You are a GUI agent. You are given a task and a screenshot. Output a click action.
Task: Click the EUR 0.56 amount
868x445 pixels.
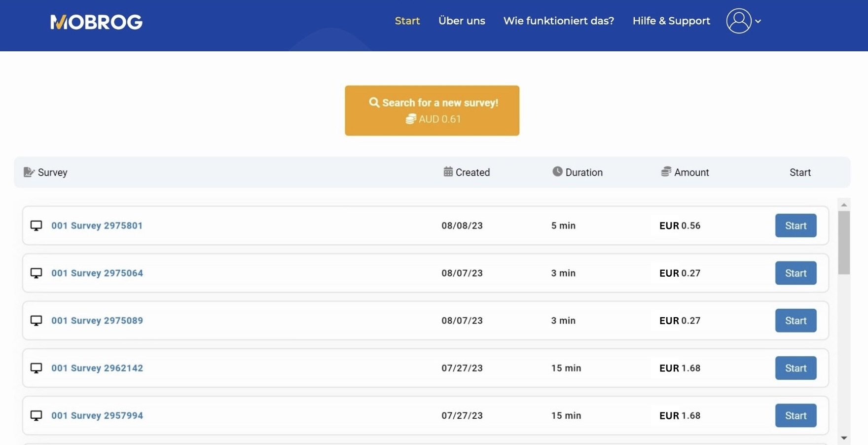680,225
